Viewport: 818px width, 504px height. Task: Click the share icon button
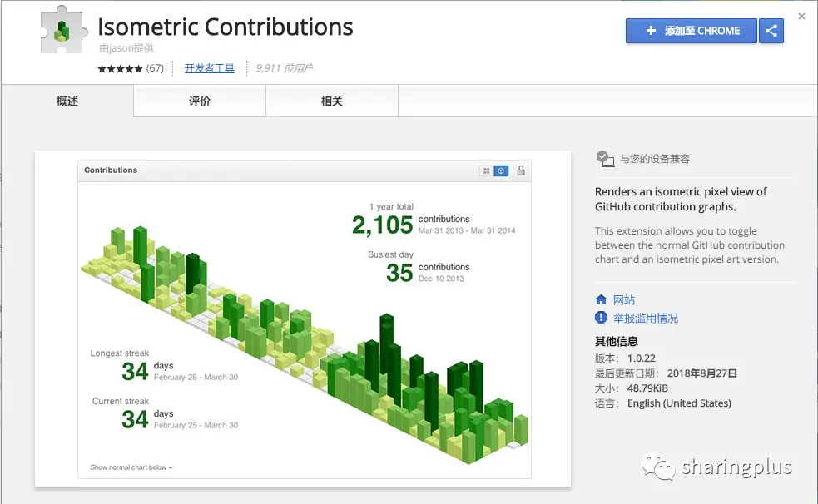[x=771, y=31]
